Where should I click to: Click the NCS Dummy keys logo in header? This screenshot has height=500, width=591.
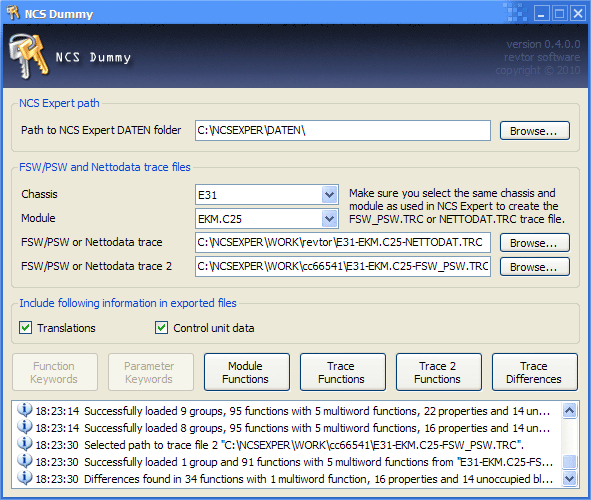[x=29, y=56]
